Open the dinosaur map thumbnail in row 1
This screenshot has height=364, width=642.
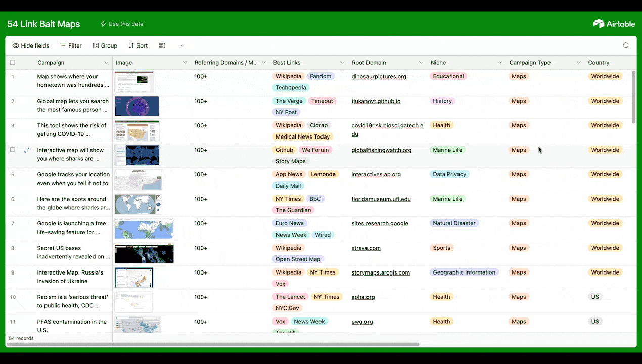click(134, 81)
